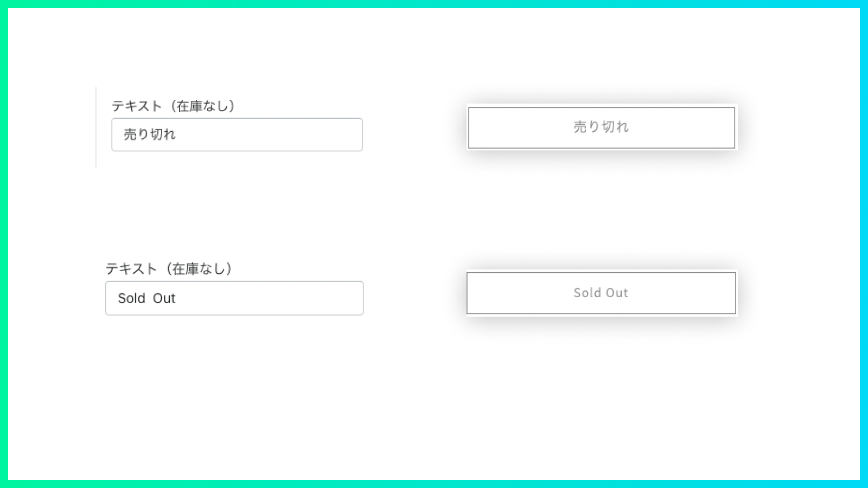Click the word 'Out' in the text field

click(164, 299)
